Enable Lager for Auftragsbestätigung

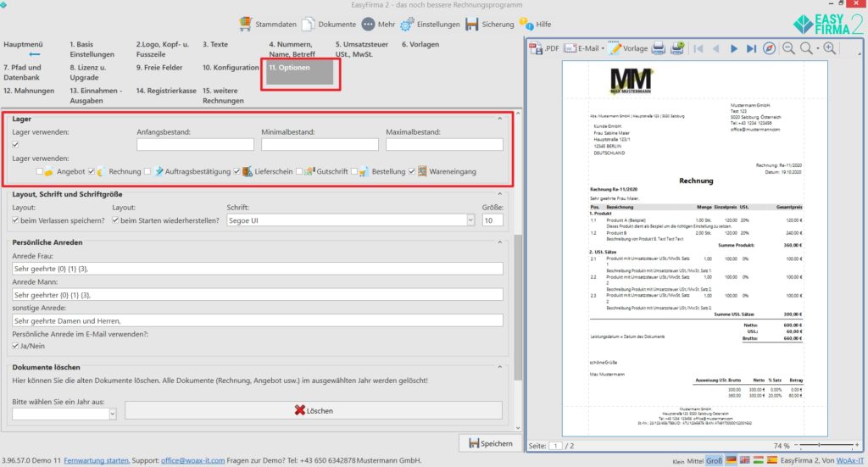[x=147, y=171]
